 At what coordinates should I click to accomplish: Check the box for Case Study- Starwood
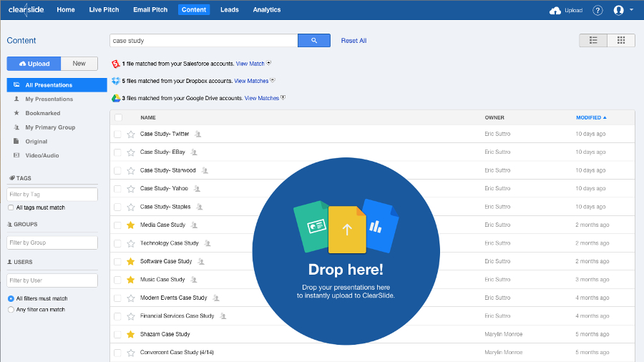pyautogui.click(x=117, y=170)
